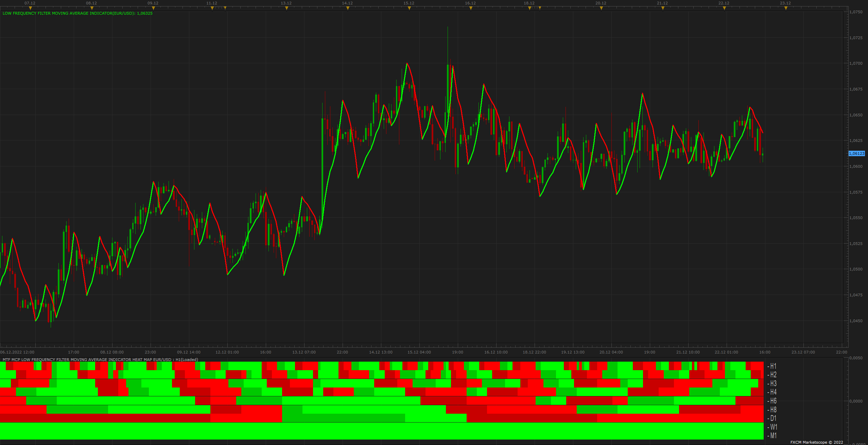The height and width of the screenshot is (445, 868).
Task: Click the 21.12 day marker triangle
Action: coord(663,8)
